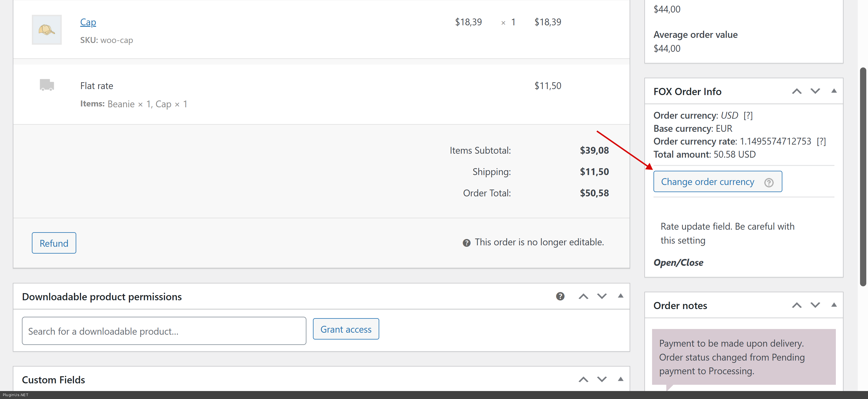Click the Grant access button
This screenshot has height=399, width=868.
[346, 329]
